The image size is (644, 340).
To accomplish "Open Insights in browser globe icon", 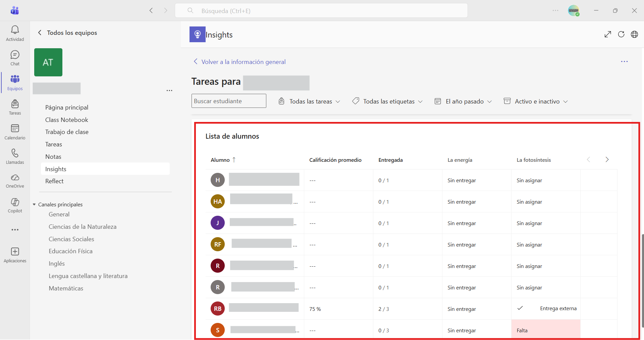I will [634, 34].
